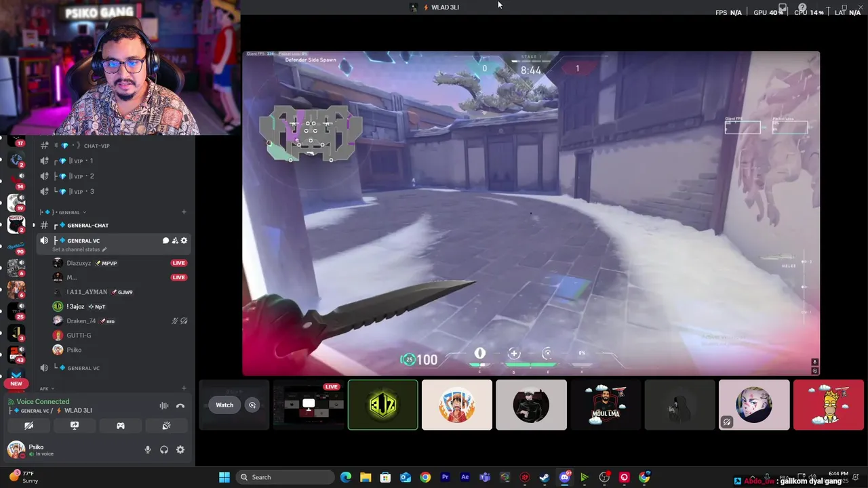
Task: Toggle deafen headphones in user panel
Action: [x=164, y=449]
